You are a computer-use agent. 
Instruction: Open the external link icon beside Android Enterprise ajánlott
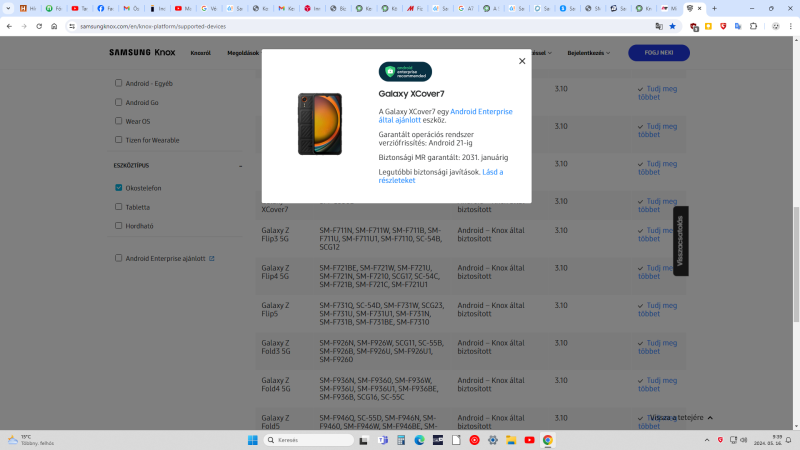click(212, 259)
